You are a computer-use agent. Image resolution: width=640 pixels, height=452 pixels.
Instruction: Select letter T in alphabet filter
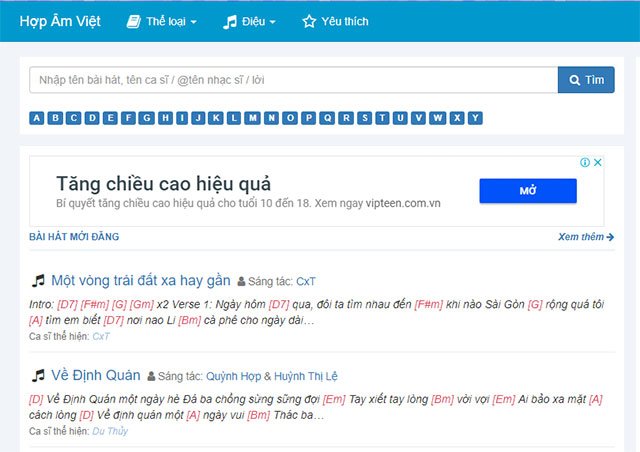pos(382,118)
